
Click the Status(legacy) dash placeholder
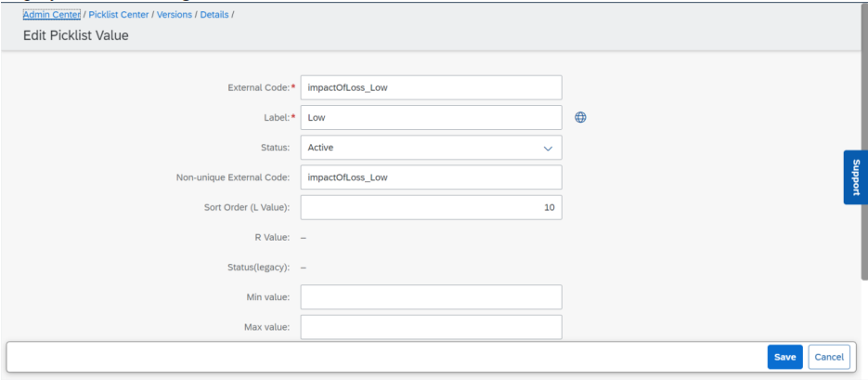(x=304, y=268)
